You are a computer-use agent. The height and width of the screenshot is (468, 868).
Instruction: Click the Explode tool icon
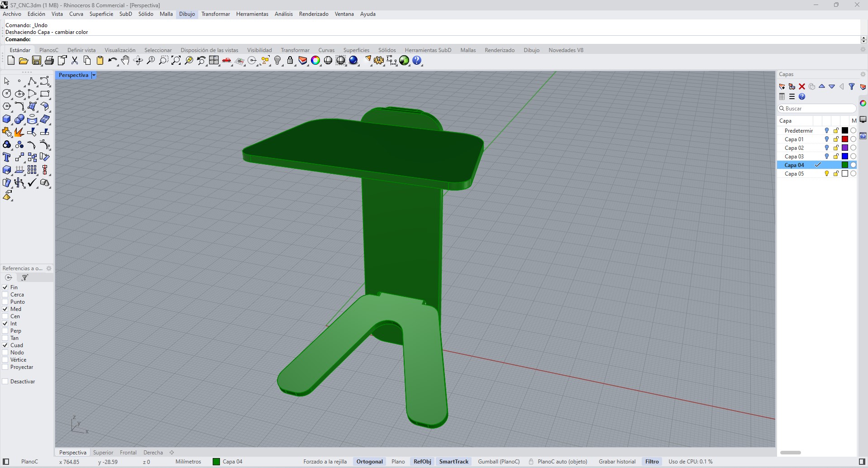click(x=19, y=132)
